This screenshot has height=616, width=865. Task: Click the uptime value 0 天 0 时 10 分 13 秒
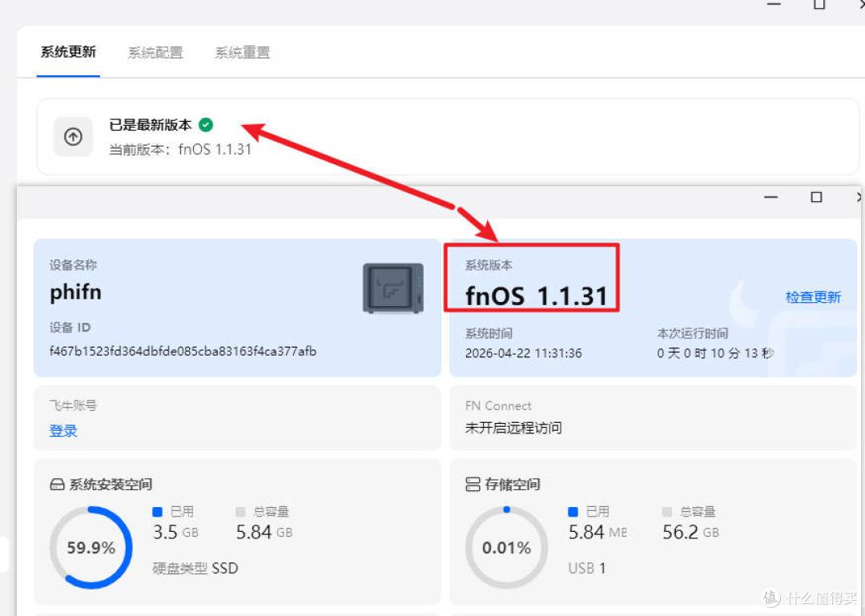[x=715, y=353]
